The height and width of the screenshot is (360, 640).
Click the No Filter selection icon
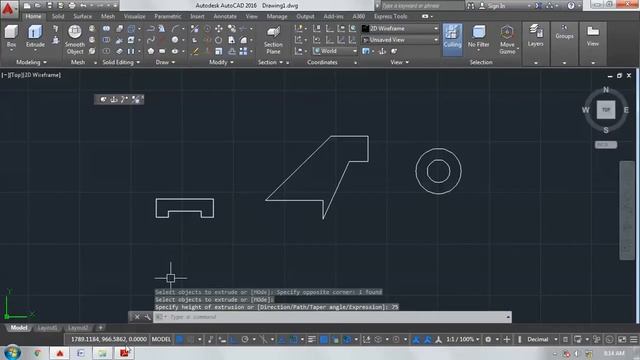pos(478,32)
